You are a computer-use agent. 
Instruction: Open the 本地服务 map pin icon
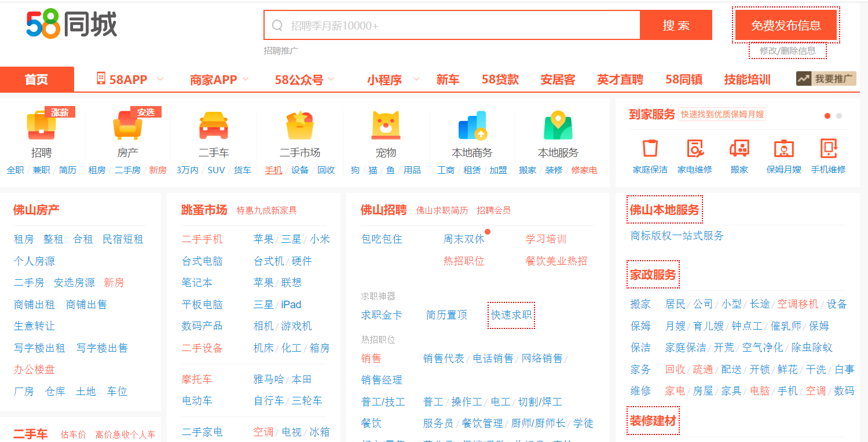(x=558, y=126)
